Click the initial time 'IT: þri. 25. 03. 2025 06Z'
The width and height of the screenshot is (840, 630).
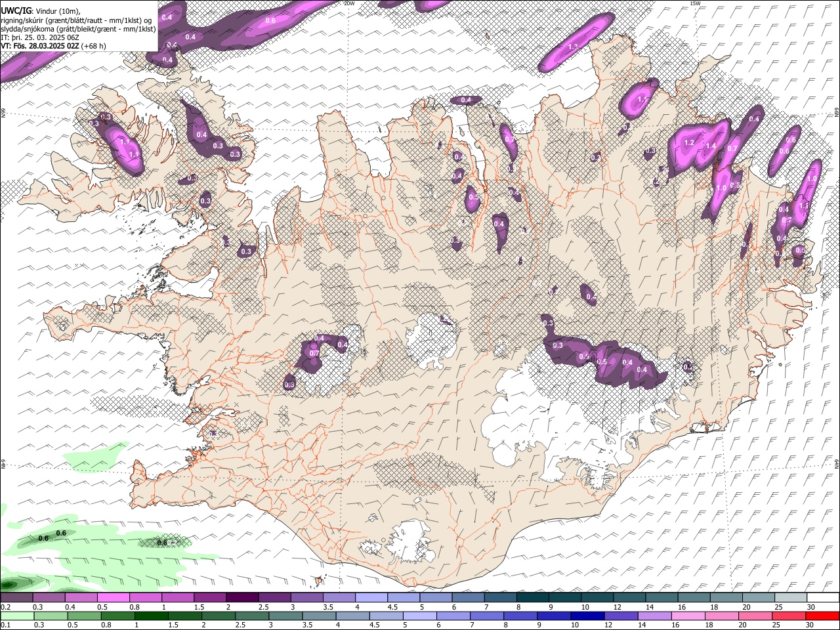point(40,37)
